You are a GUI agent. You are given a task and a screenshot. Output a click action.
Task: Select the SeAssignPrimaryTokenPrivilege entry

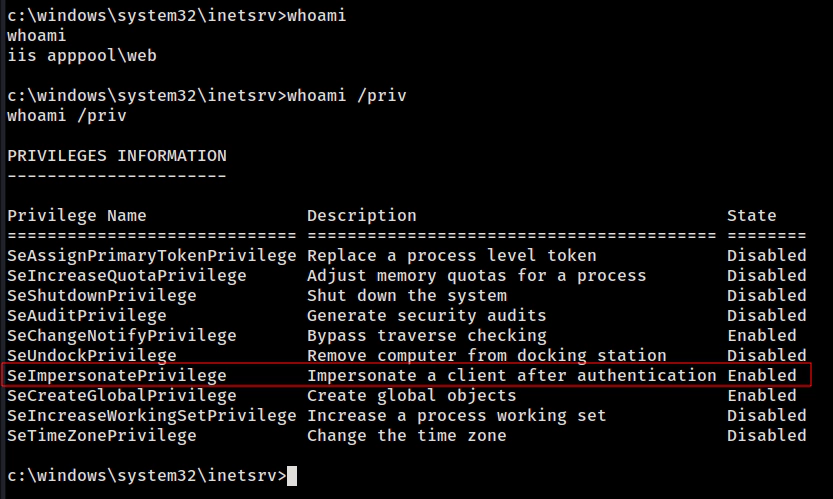click(152, 255)
